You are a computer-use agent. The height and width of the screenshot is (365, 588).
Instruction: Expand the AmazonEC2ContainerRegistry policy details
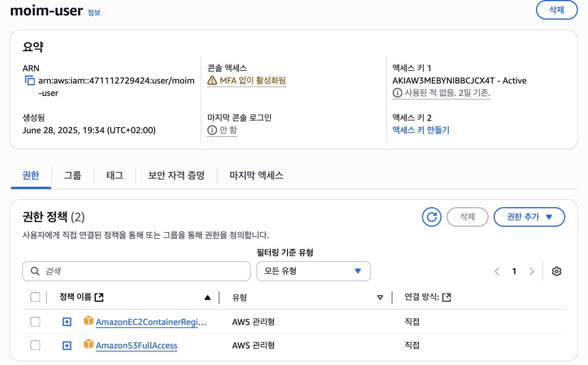67,321
